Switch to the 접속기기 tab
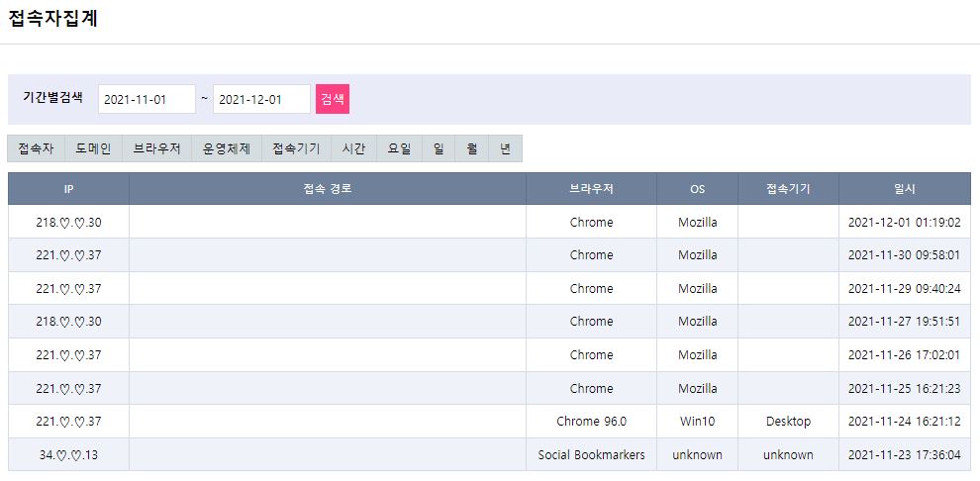This screenshot has width=980, height=481. tap(296, 148)
